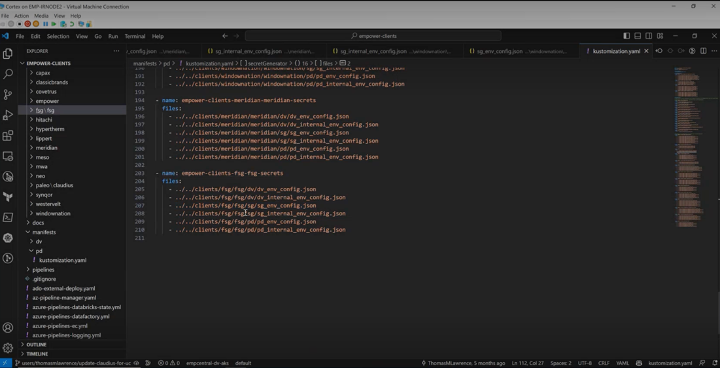
Task: Open the Manage gear icon
Action: (x=7, y=348)
